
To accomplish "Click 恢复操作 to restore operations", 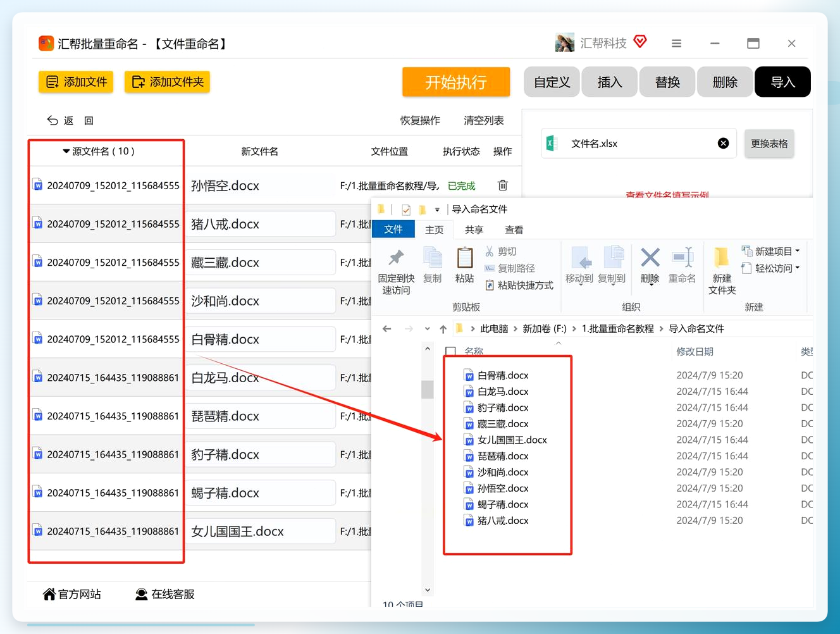I will (420, 120).
